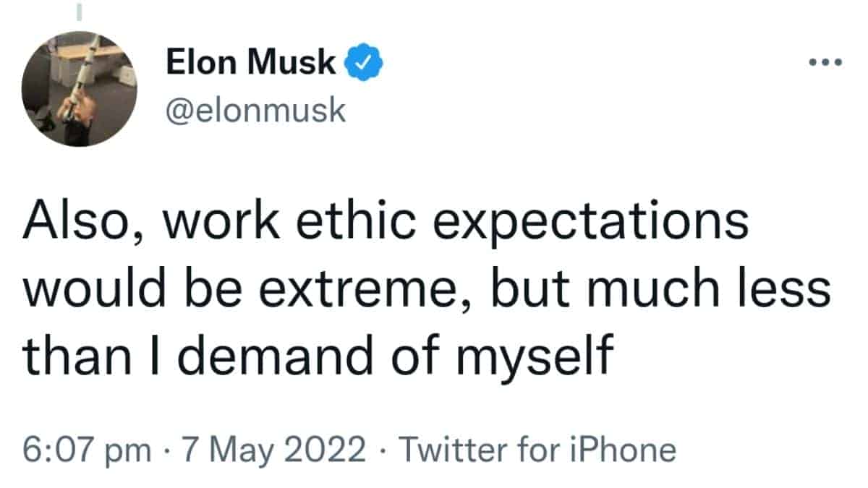Click the profile photo showing a person
Screen dimensions: 868x488
[x=76, y=83]
